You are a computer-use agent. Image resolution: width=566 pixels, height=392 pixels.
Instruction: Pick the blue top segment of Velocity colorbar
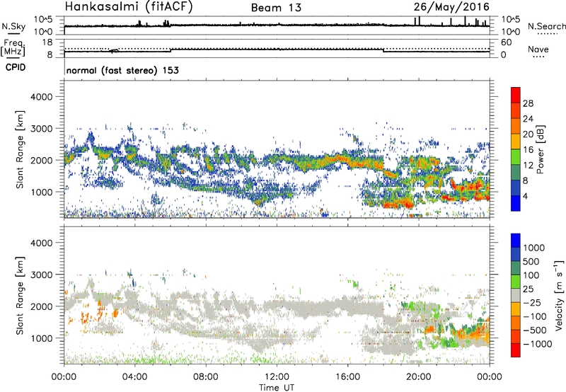click(x=516, y=241)
